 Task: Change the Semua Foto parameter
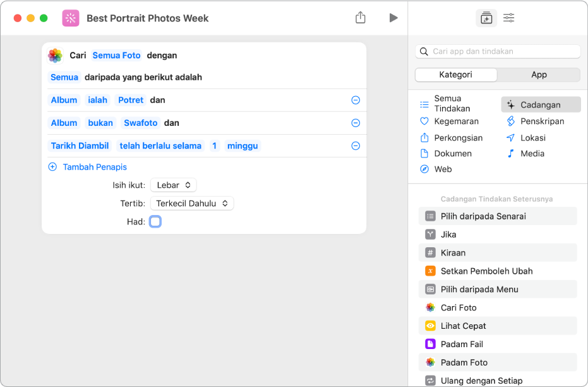[116, 56]
